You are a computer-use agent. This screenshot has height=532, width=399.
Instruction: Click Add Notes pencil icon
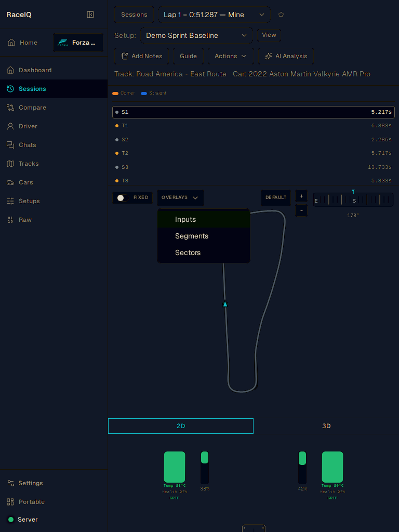pyautogui.click(x=125, y=56)
